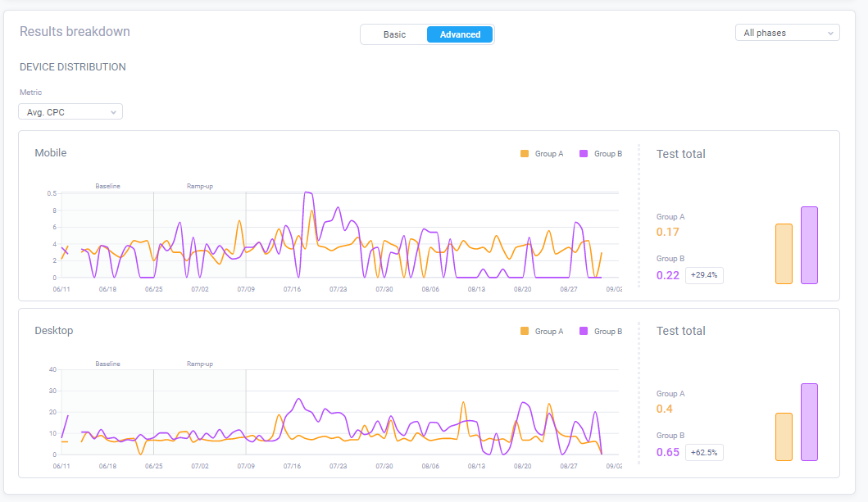Switch to the Basic results view
Image resolution: width=868 pixels, height=502 pixels.
[394, 34]
